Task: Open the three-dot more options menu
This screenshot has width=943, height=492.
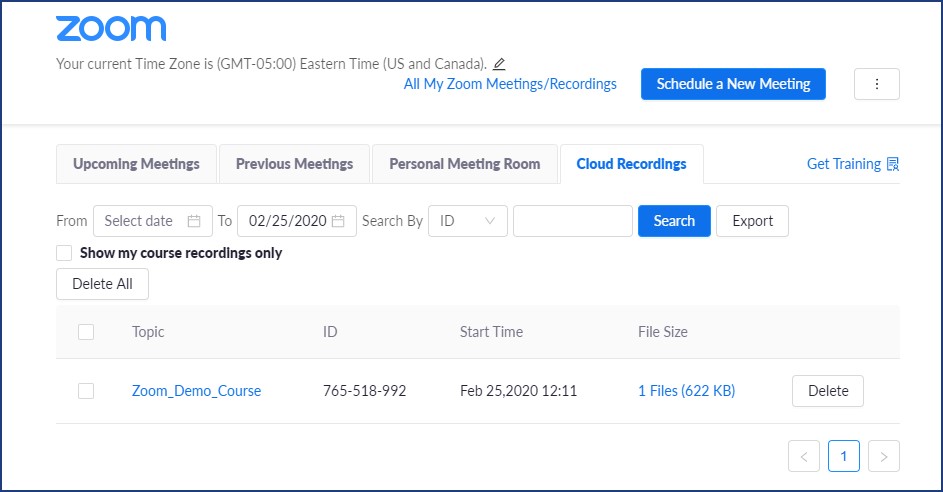Action: click(x=877, y=84)
